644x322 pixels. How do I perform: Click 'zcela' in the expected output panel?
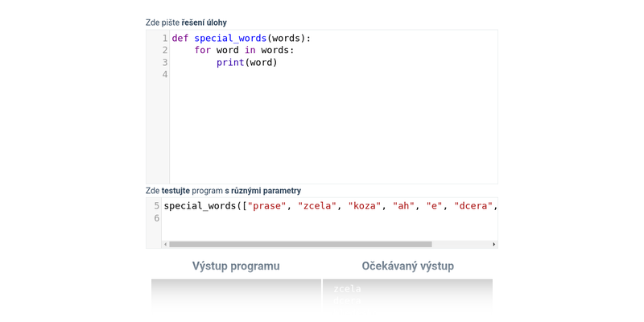click(x=347, y=289)
